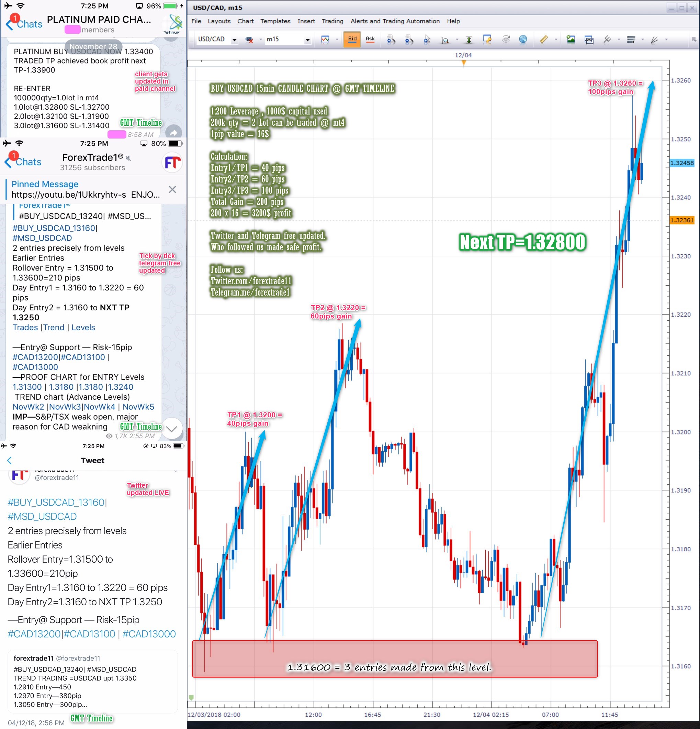Open the Trades link

pos(25,327)
